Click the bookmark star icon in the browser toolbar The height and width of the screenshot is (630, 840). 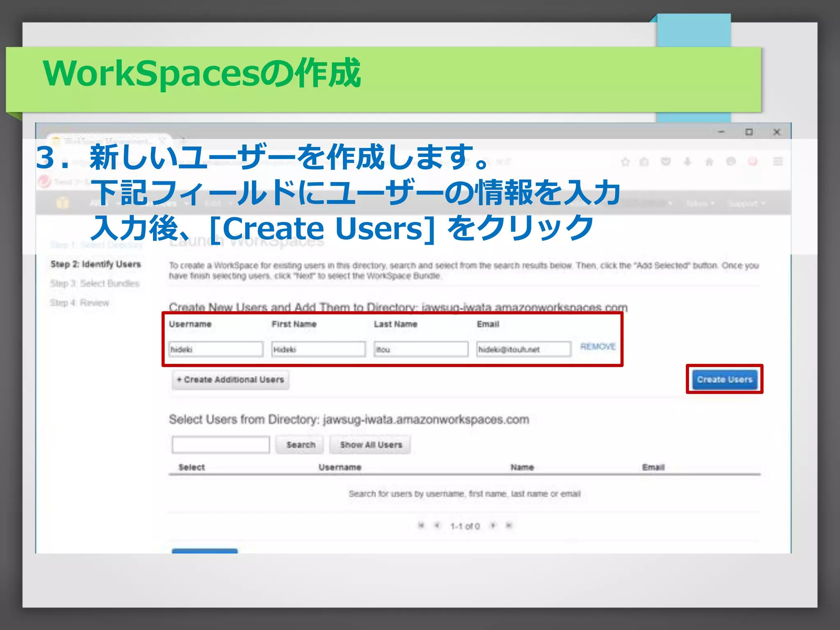tap(625, 162)
